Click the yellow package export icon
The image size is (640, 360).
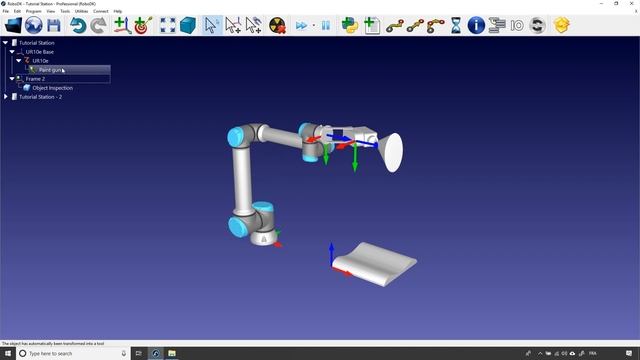[562, 25]
